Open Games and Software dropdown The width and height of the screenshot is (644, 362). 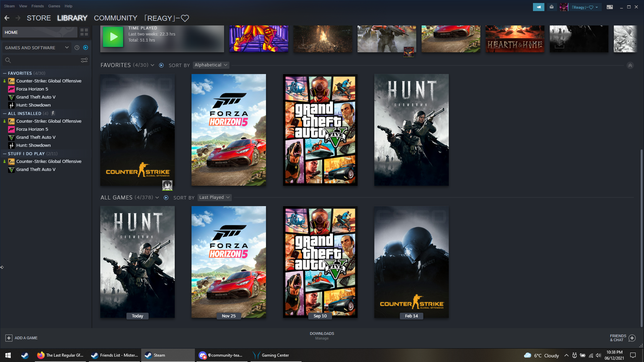click(37, 48)
